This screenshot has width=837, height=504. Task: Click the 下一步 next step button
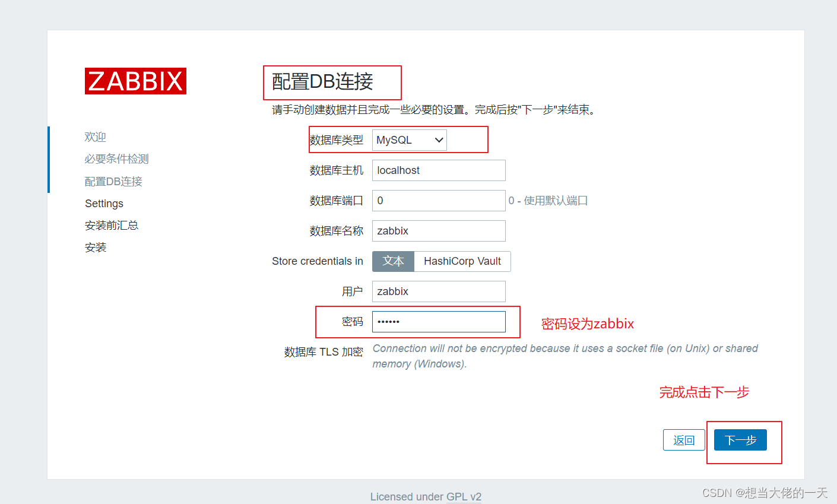[x=740, y=440]
